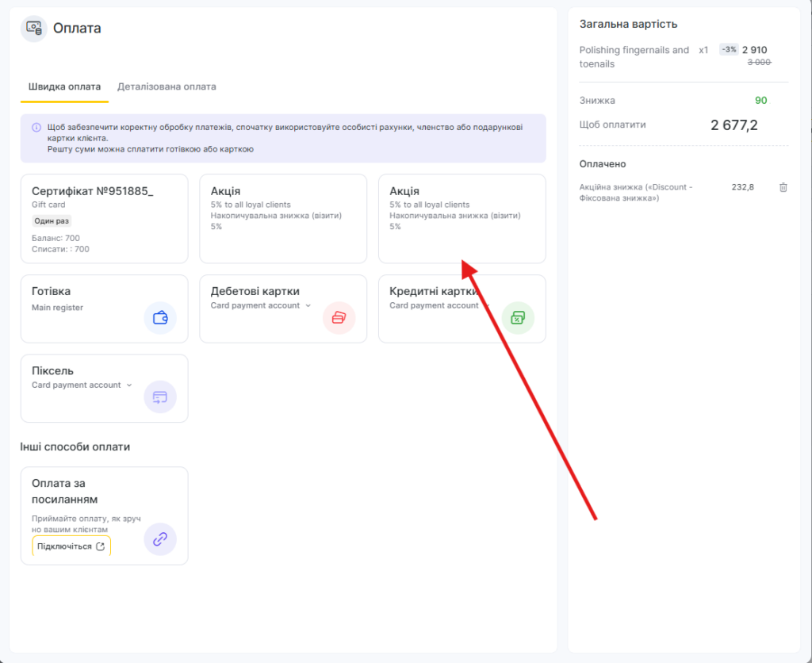Click the info icon in the notice banner
The height and width of the screenshot is (663, 812).
click(x=36, y=127)
